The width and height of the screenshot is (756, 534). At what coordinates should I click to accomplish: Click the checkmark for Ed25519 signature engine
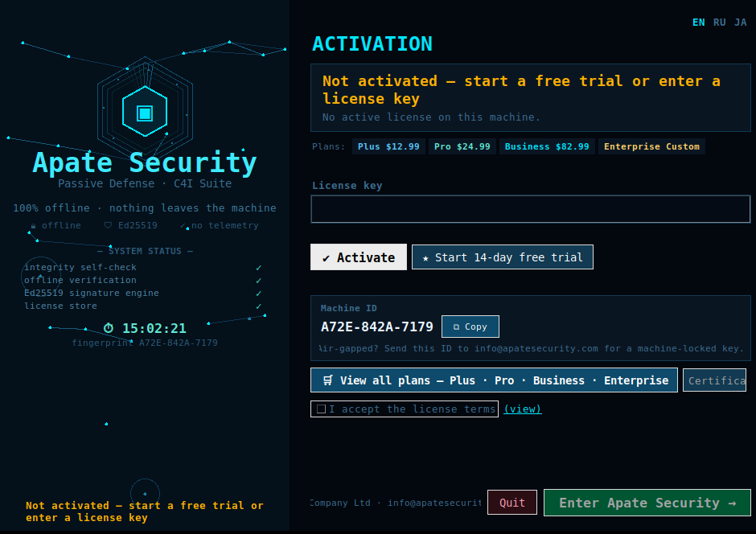pyautogui.click(x=258, y=293)
